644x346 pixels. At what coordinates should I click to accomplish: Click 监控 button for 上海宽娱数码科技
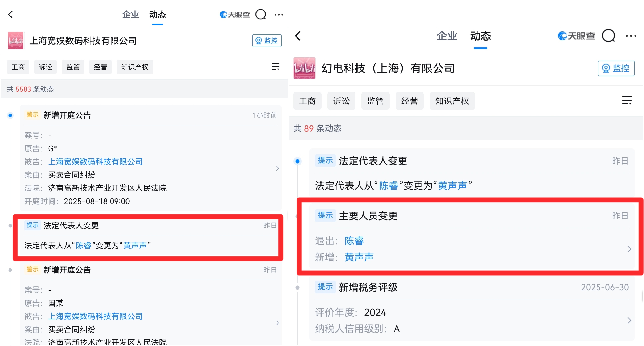pyautogui.click(x=267, y=41)
